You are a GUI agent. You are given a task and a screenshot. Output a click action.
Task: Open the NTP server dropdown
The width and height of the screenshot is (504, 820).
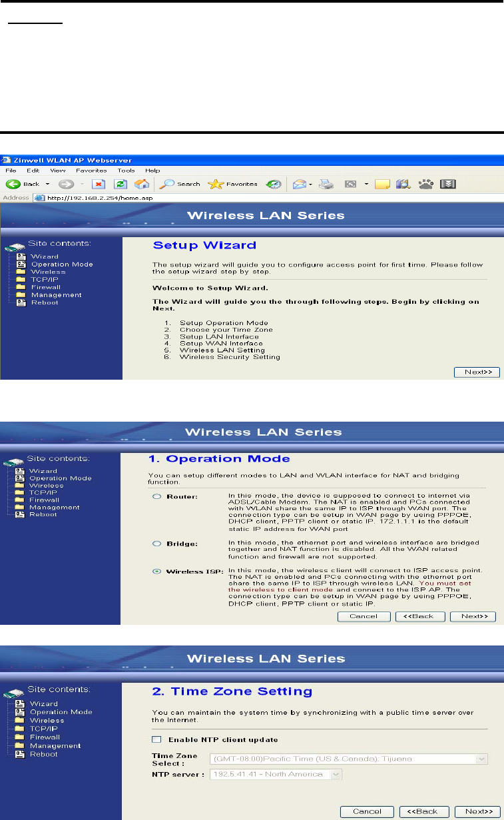[x=276, y=774]
